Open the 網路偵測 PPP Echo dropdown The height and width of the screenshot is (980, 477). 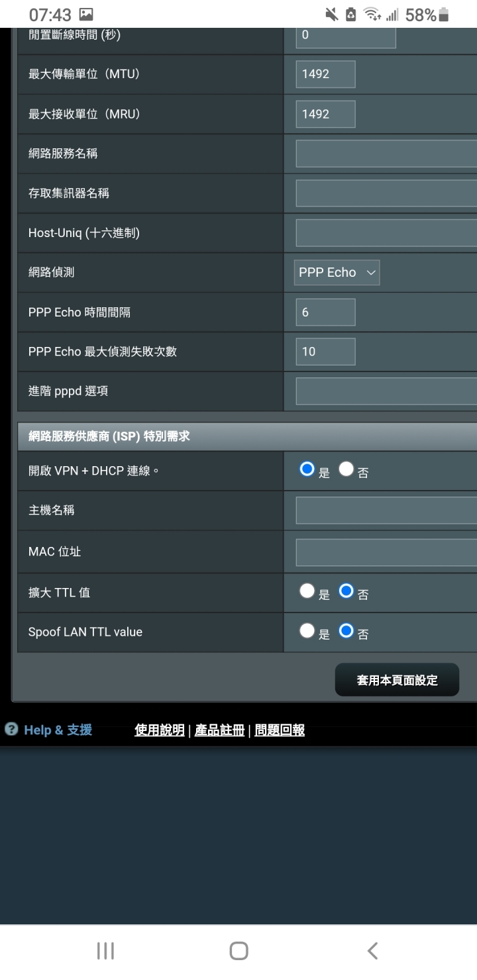tap(337, 272)
